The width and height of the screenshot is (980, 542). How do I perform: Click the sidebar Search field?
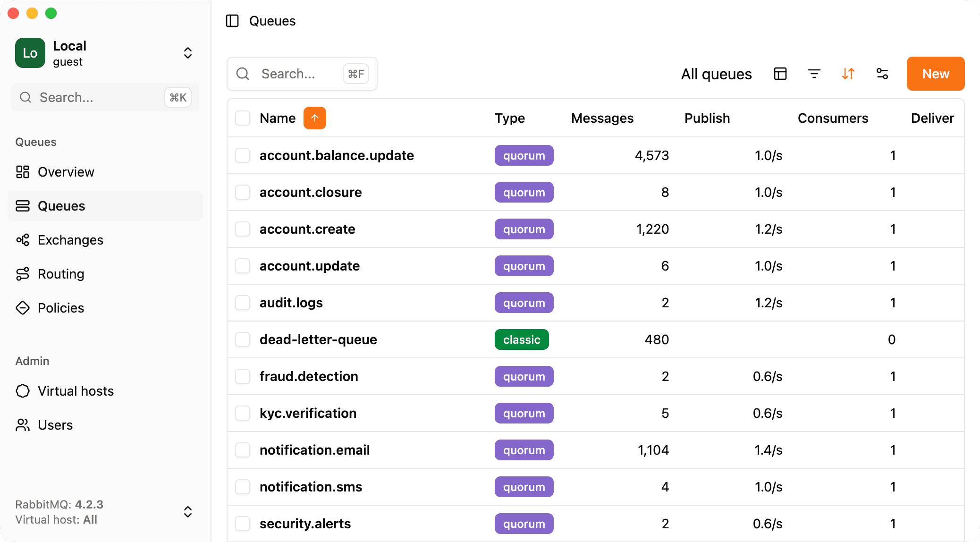(x=105, y=97)
